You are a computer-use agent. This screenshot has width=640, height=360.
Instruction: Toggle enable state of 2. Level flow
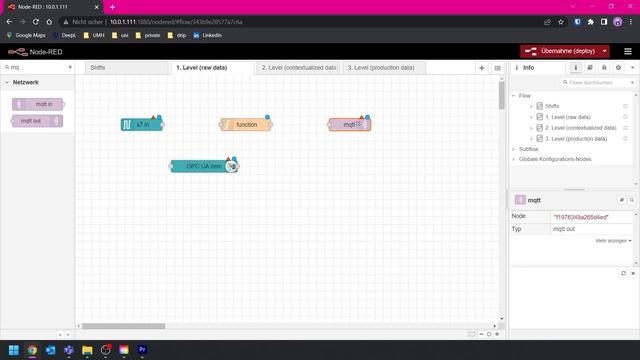point(625,128)
